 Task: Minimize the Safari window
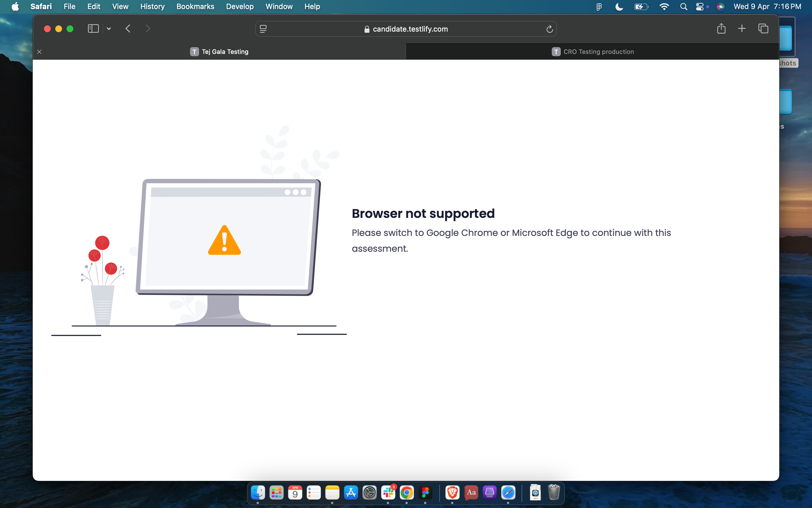[x=58, y=29]
